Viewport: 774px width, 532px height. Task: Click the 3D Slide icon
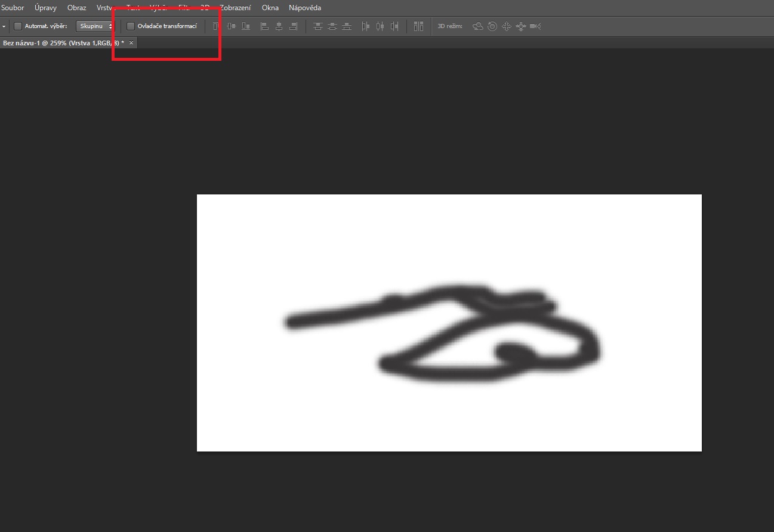coord(520,26)
